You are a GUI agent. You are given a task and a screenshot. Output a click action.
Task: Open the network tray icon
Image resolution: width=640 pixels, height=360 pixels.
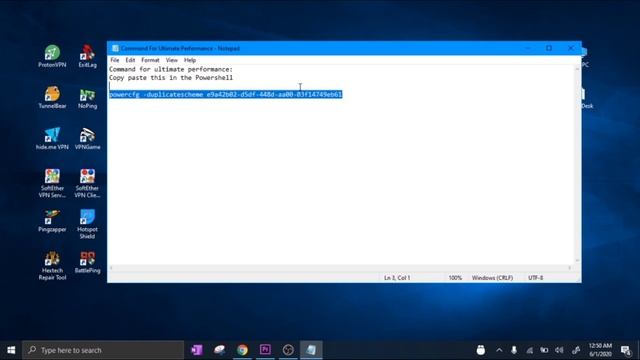click(x=529, y=350)
